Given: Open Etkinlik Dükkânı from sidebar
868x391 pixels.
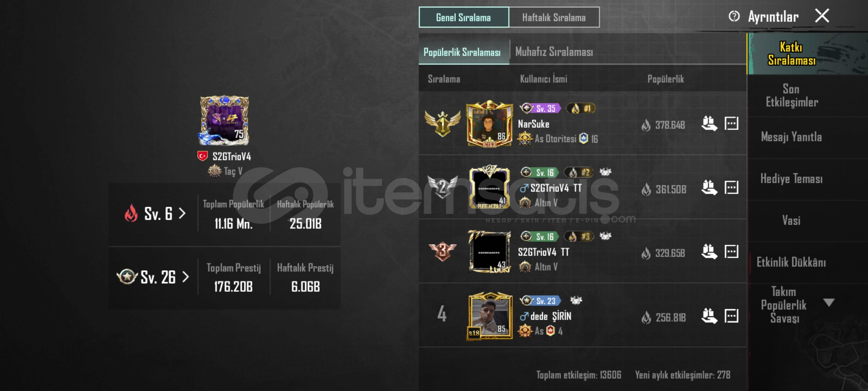Looking at the screenshot, I should (791, 262).
